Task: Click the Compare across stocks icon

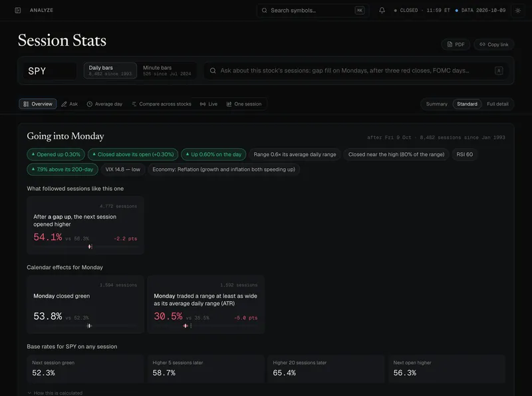Action: (x=134, y=104)
